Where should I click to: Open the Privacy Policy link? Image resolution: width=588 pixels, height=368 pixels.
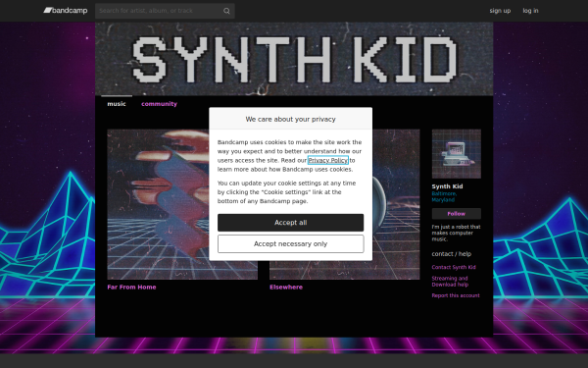coord(328,160)
